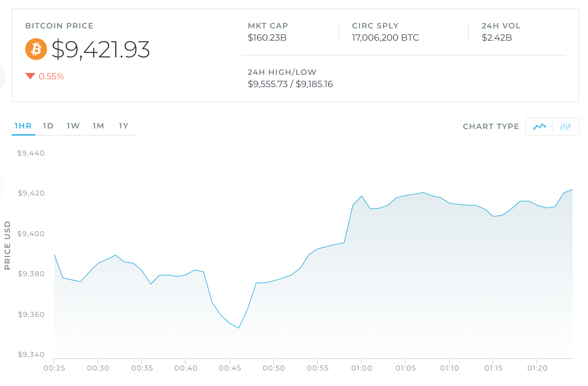Viewport: 588px width, 386px height.
Task: Click the 00:40 time axis label
Action: pos(186,368)
